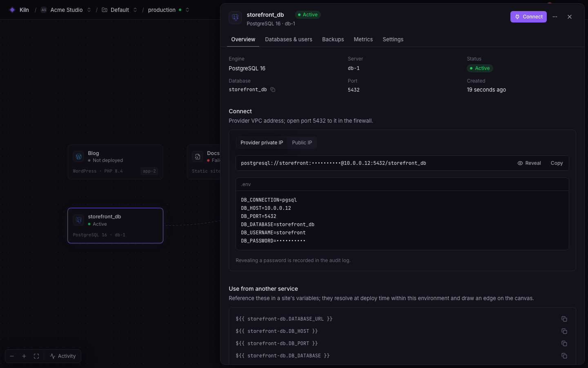Click the PostgreSQL icon in panel header

pos(235,18)
